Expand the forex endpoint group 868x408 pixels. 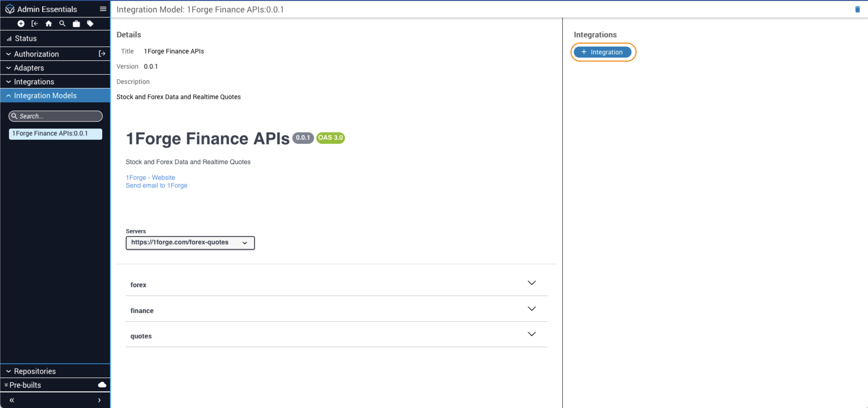336,284
